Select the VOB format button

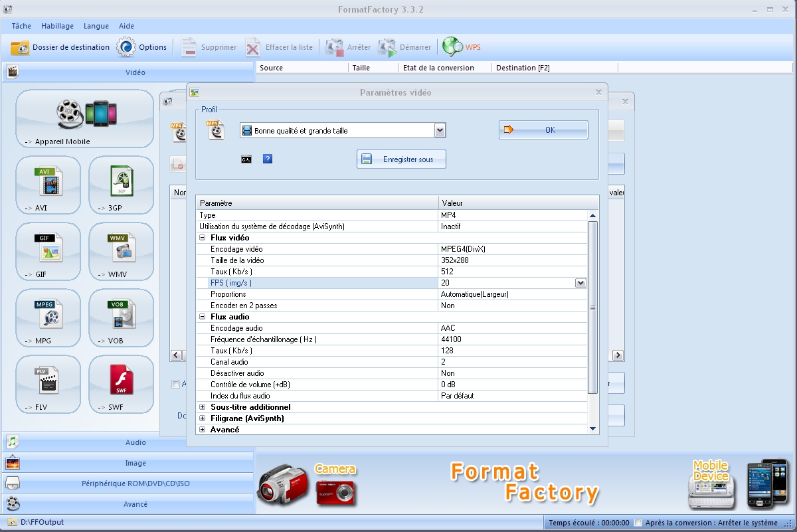(x=121, y=318)
